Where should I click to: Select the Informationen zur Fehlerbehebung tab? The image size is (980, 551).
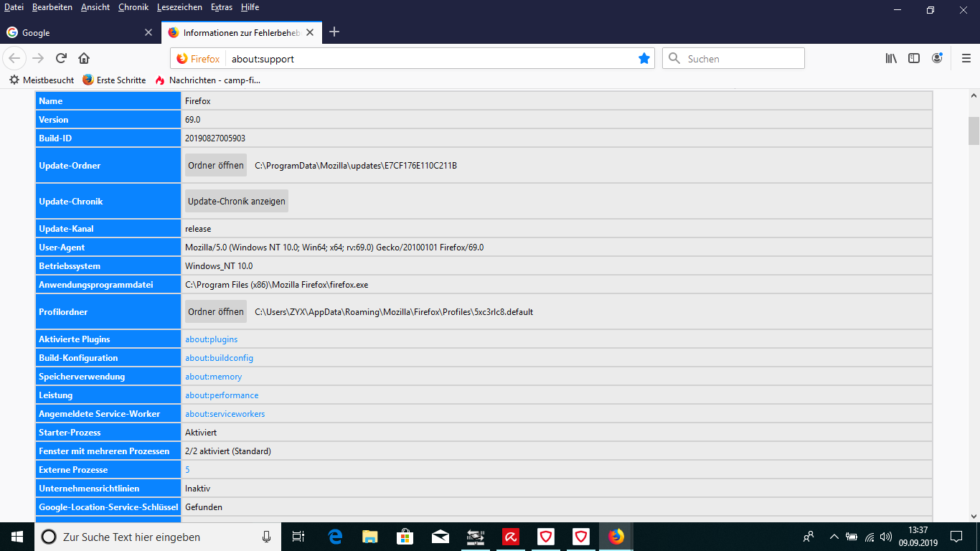(242, 32)
